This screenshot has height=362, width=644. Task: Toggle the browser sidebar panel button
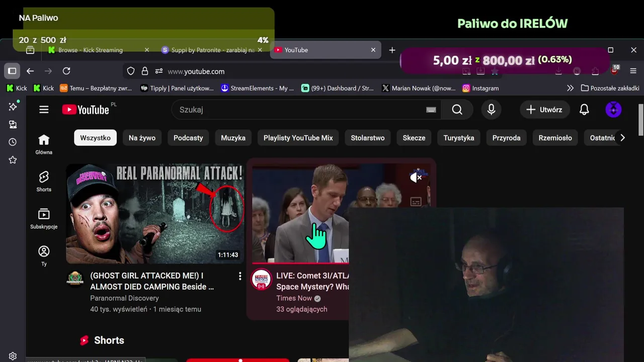[x=12, y=71]
